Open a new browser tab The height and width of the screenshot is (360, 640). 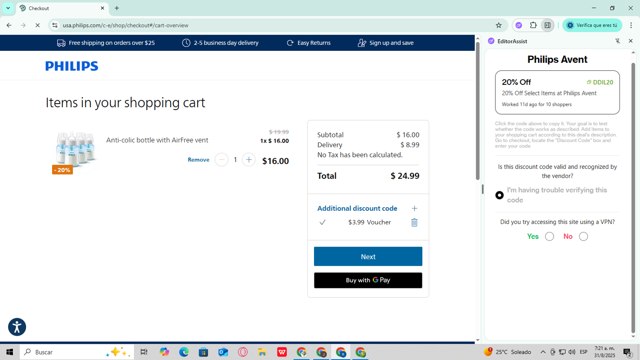point(117,8)
